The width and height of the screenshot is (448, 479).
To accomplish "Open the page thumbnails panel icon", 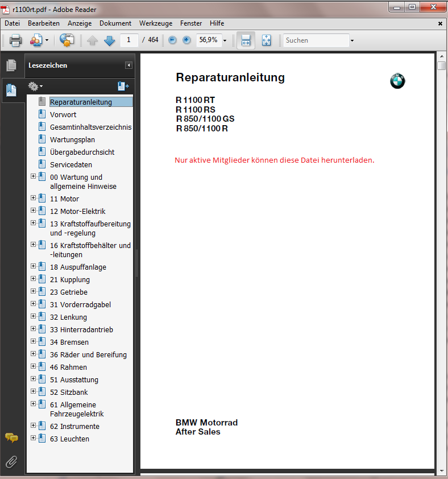I will click(x=11, y=65).
